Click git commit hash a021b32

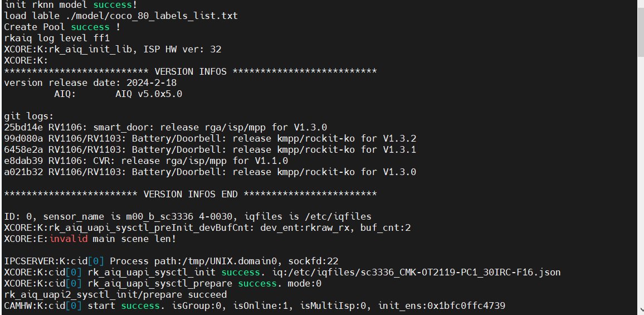(23, 172)
